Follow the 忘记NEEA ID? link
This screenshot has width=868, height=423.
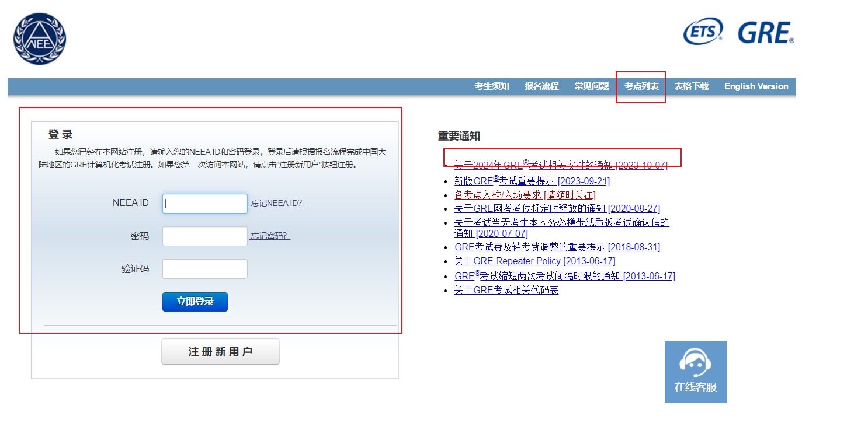278,204
